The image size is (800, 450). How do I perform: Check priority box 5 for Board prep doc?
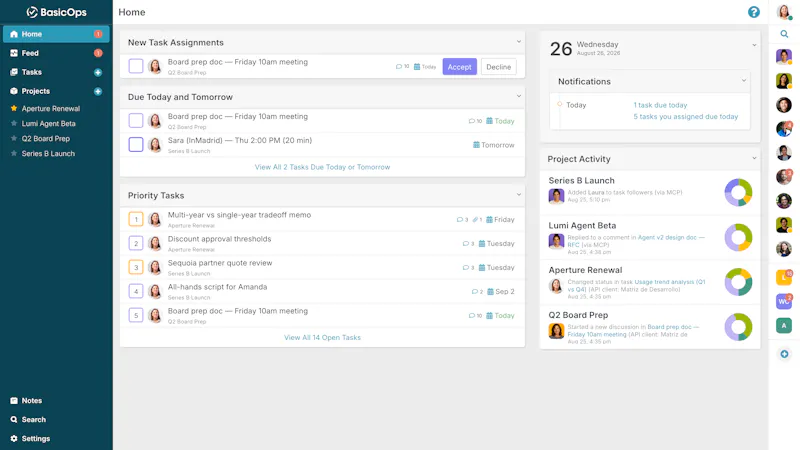pos(136,315)
